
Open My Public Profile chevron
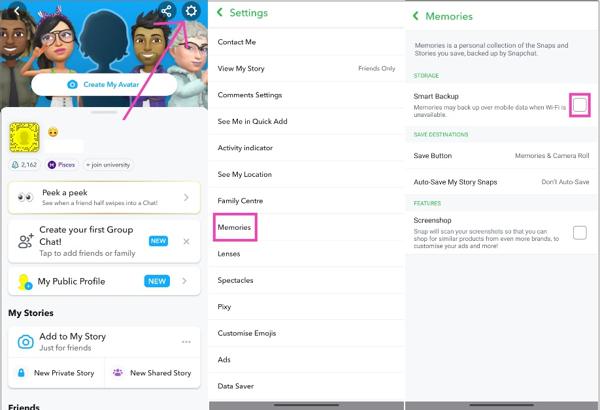pyautogui.click(x=184, y=281)
